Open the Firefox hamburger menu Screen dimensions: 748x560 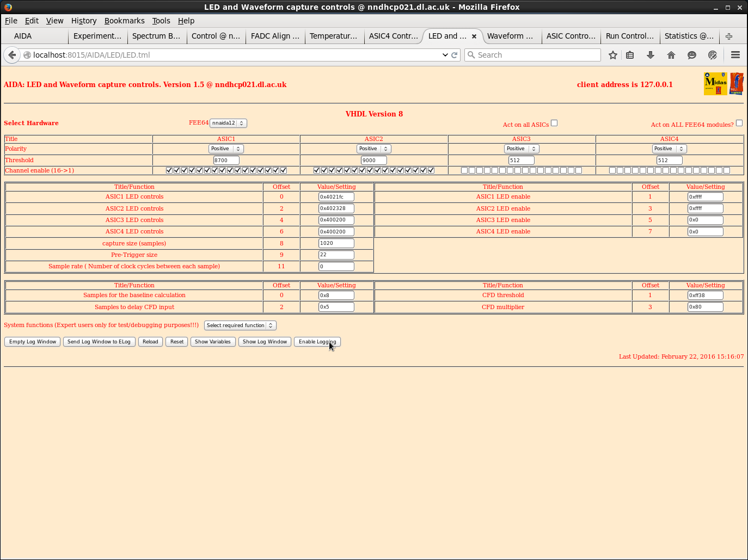pyautogui.click(x=735, y=55)
